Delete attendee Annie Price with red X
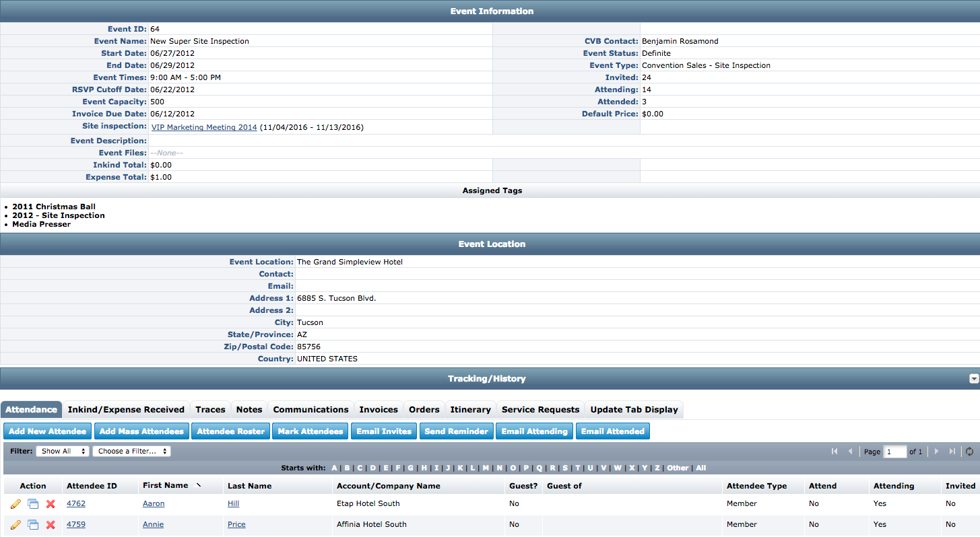Viewport: 980px width, 537px height. [x=51, y=525]
